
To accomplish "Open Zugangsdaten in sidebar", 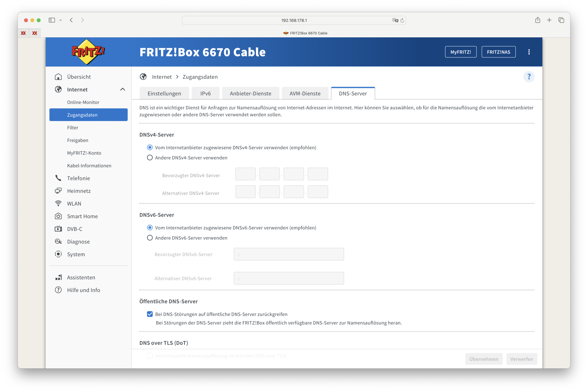I will point(89,115).
